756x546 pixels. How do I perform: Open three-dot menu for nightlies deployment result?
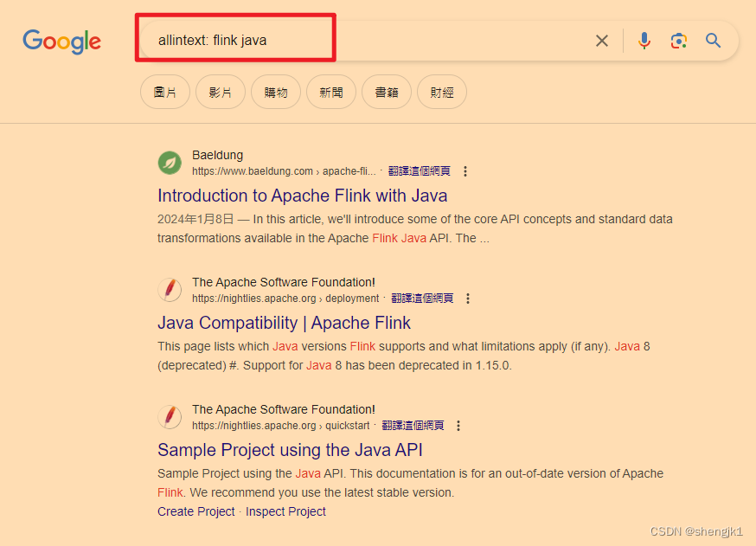(468, 299)
